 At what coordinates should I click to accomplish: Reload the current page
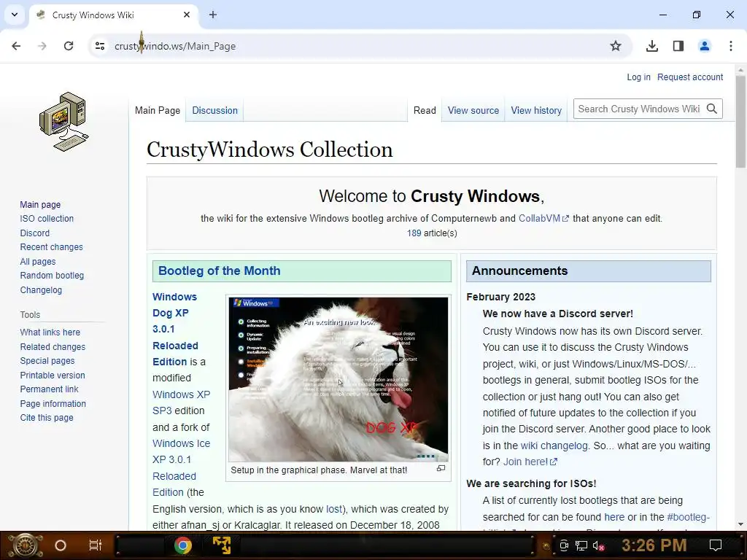(69, 46)
